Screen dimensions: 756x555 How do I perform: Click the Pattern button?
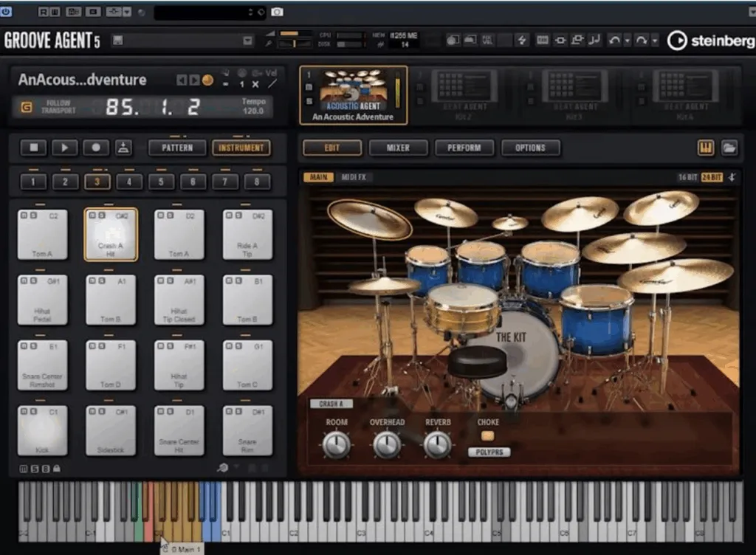[x=177, y=148]
